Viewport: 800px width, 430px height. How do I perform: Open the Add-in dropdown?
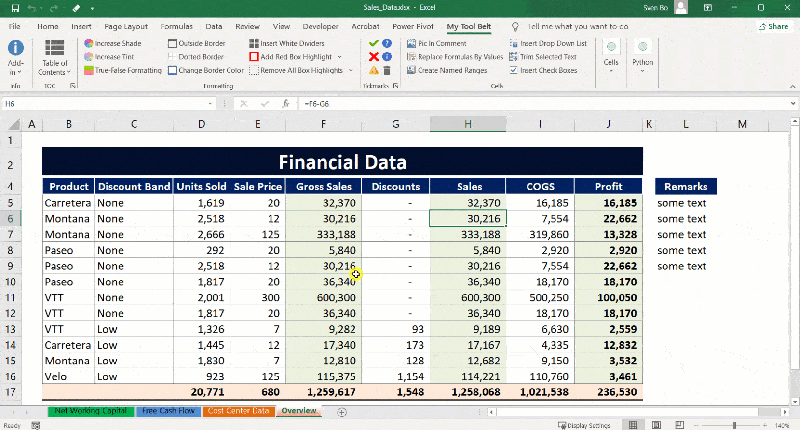click(x=15, y=58)
